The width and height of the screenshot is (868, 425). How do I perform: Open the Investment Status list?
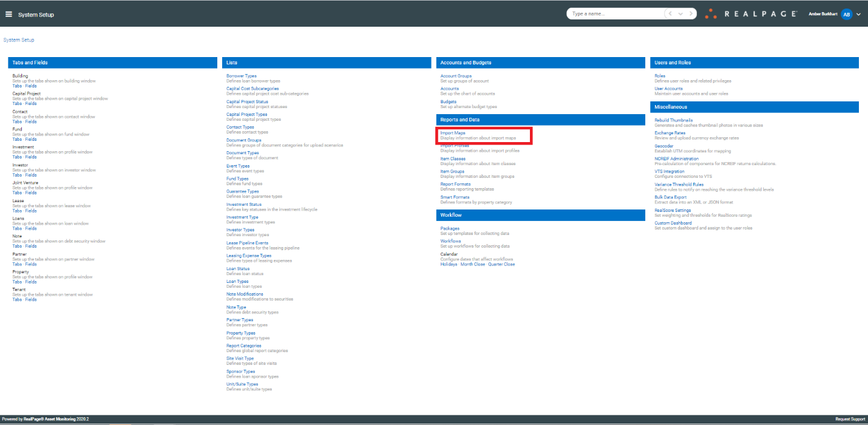(244, 205)
